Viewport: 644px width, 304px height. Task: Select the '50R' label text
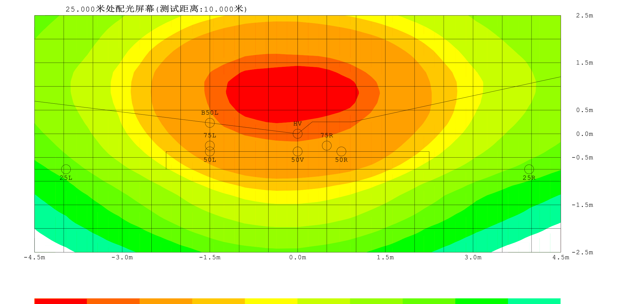(341, 160)
